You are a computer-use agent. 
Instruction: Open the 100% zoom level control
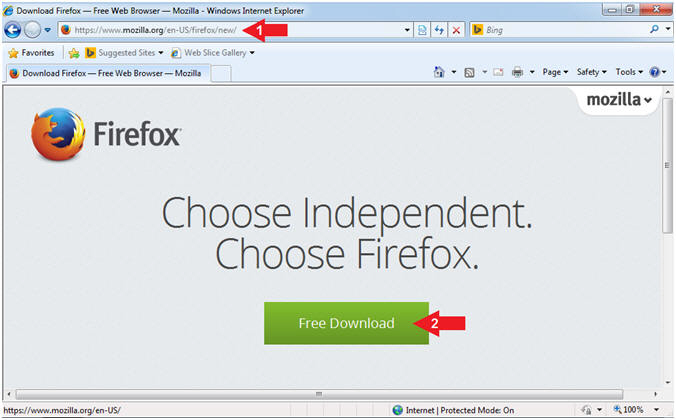(x=629, y=410)
